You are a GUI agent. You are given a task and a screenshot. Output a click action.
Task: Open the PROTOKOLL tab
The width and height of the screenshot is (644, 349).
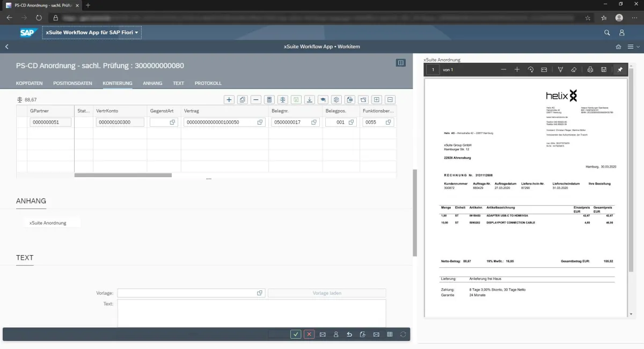[208, 83]
